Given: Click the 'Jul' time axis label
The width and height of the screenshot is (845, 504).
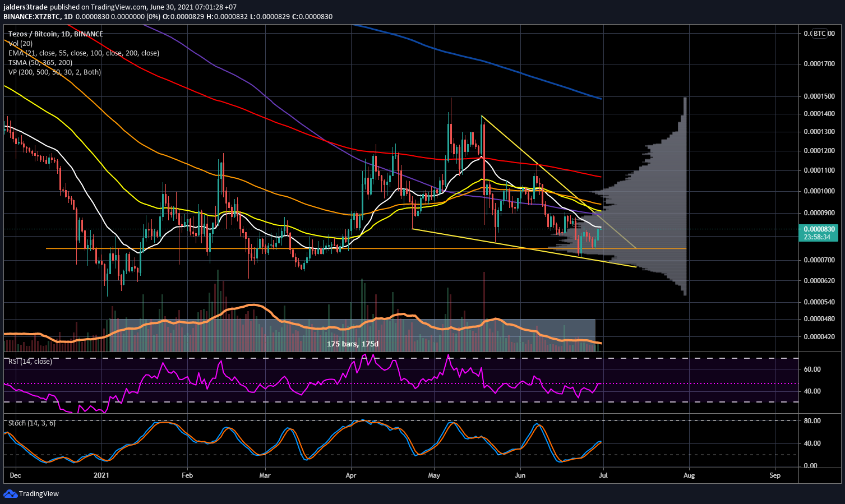Looking at the screenshot, I should pos(603,475).
